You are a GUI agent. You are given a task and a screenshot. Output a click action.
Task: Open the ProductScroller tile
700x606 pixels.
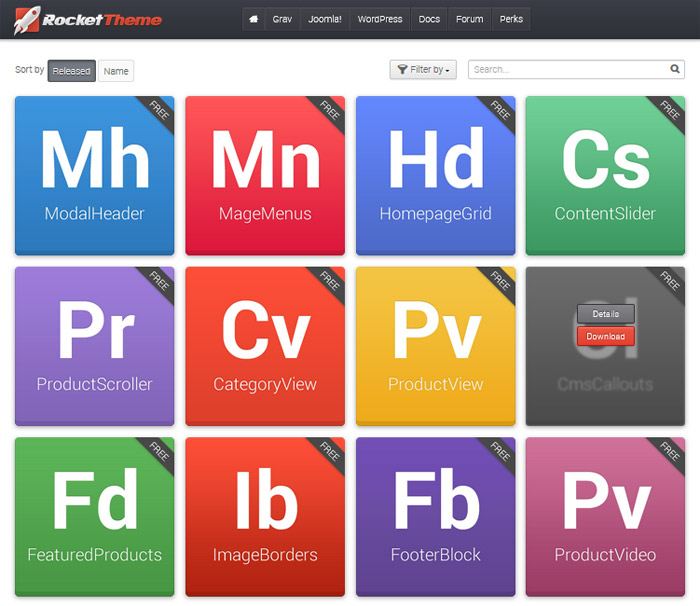[x=95, y=346]
